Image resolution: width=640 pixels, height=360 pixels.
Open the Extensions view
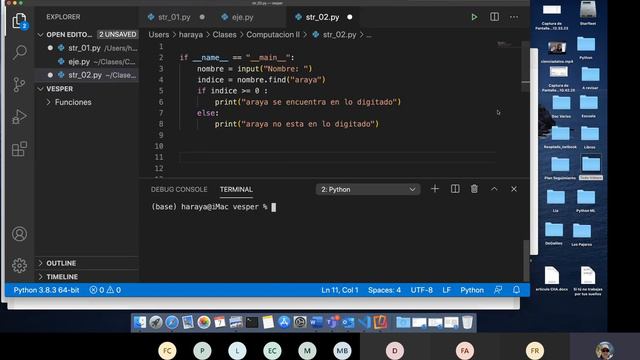(19, 149)
